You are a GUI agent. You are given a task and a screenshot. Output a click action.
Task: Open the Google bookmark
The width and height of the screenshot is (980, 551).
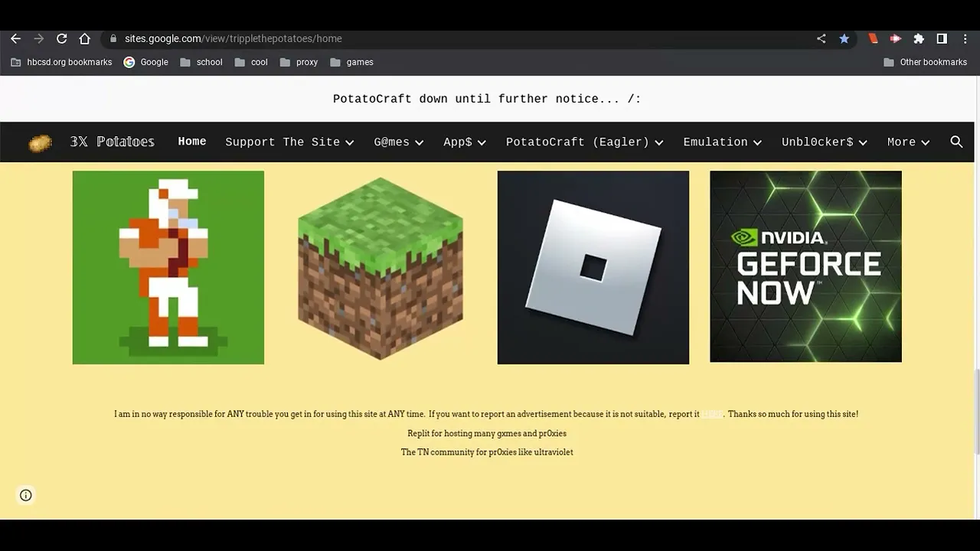(145, 62)
